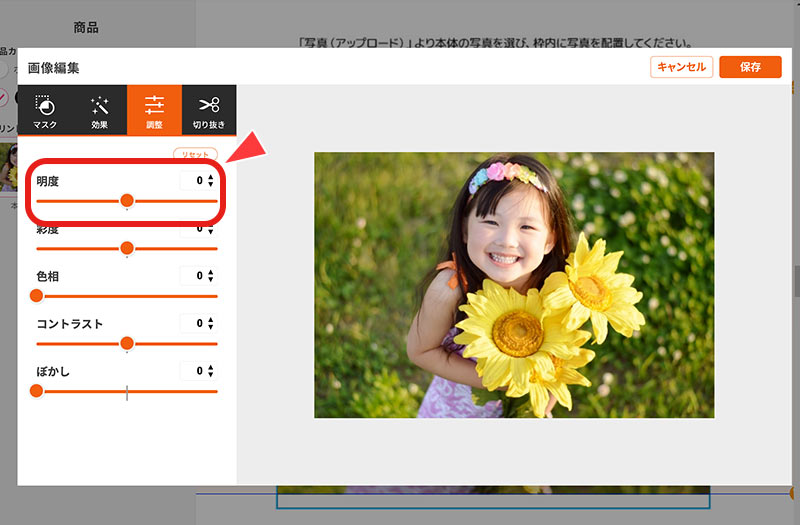Click the girl with sunflowers preview image
800x525 pixels.
[x=514, y=285]
